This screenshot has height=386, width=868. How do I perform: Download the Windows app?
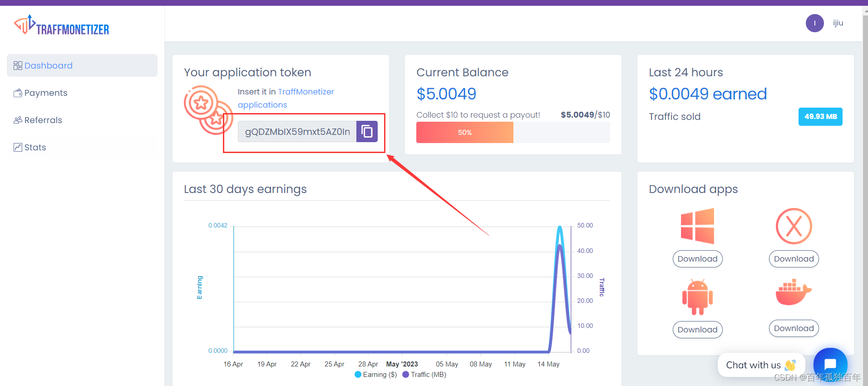coord(697,259)
